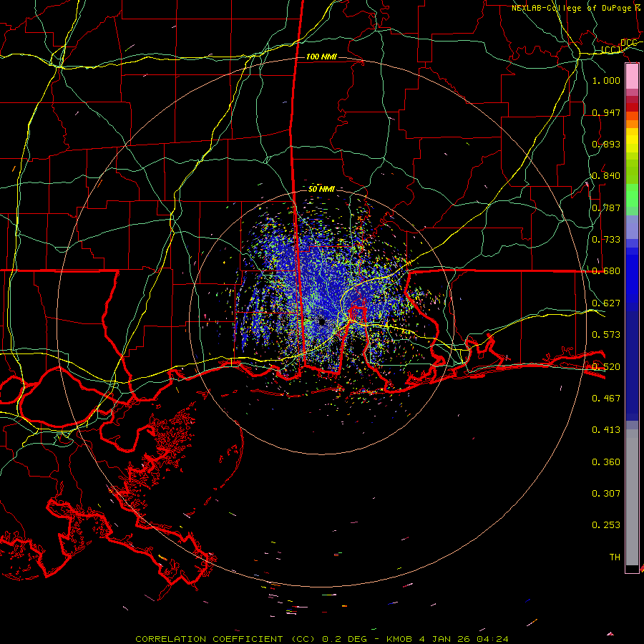Click the 1.000 value on color scale
Image resolution: width=644 pixels, height=644 pixels.
(x=606, y=80)
